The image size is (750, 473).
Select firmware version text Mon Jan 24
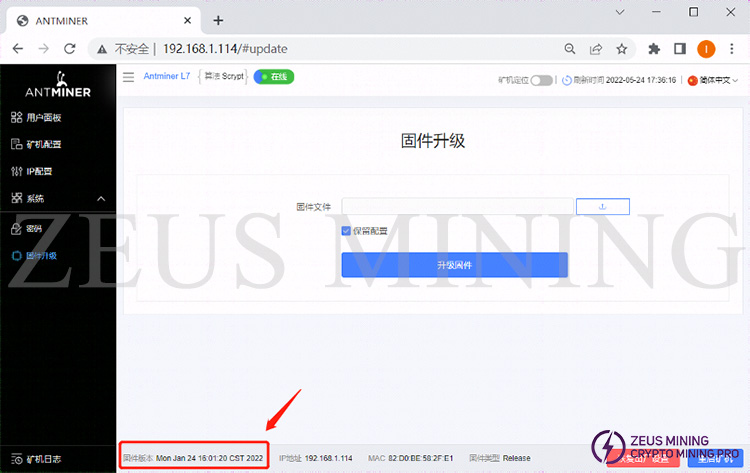point(209,458)
